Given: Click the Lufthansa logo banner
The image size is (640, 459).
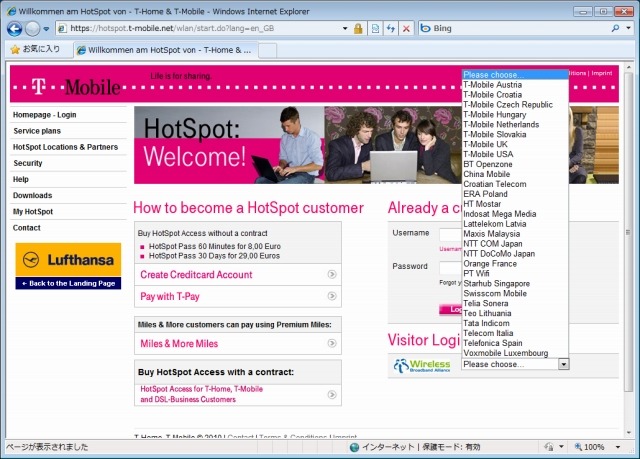Looking at the screenshot, I should 68,259.
